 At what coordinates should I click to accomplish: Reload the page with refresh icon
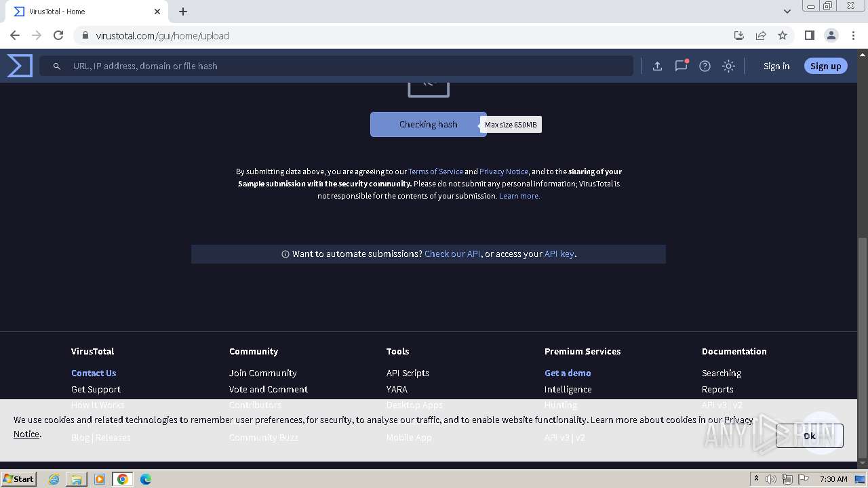tap(58, 35)
